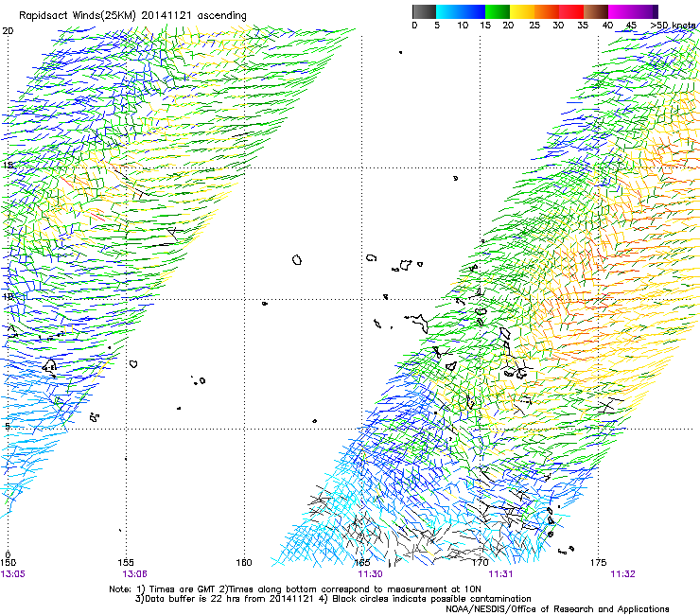Click the yellow 20-25 knots legend swatch
The height and width of the screenshot is (615, 700).
pos(522,11)
